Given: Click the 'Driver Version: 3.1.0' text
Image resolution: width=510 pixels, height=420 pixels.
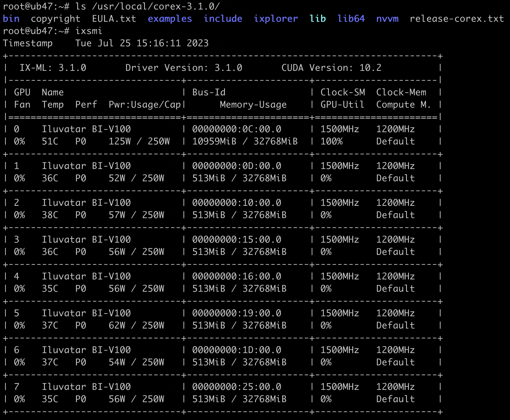Looking at the screenshot, I should (x=184, y=68).
